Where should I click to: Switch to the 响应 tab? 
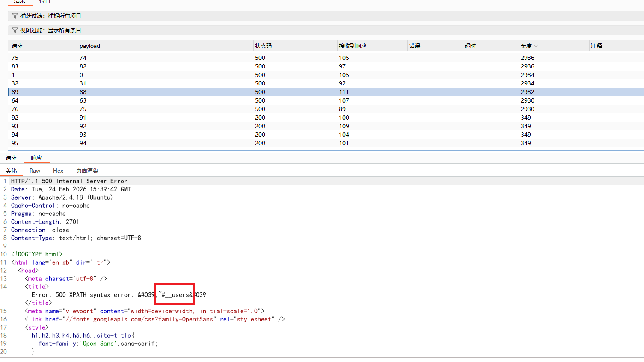[36, 158]
